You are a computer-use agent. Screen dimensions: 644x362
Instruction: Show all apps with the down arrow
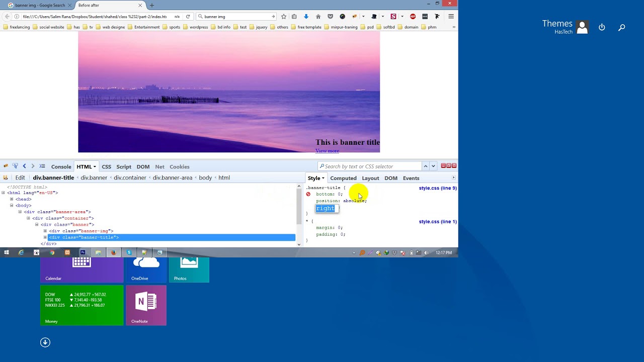45,342
